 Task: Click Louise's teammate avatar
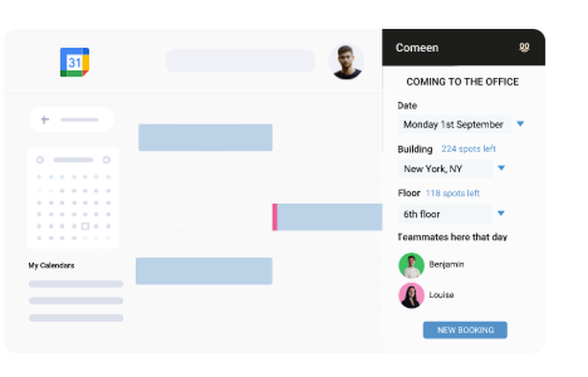(x=411, y=295)
